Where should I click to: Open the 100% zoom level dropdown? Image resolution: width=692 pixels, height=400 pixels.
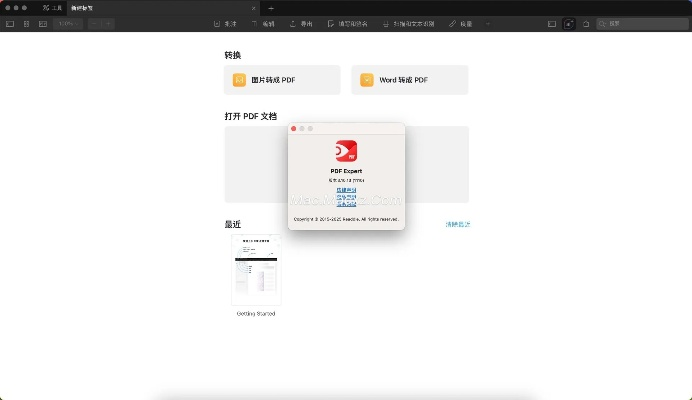[68, 23]
